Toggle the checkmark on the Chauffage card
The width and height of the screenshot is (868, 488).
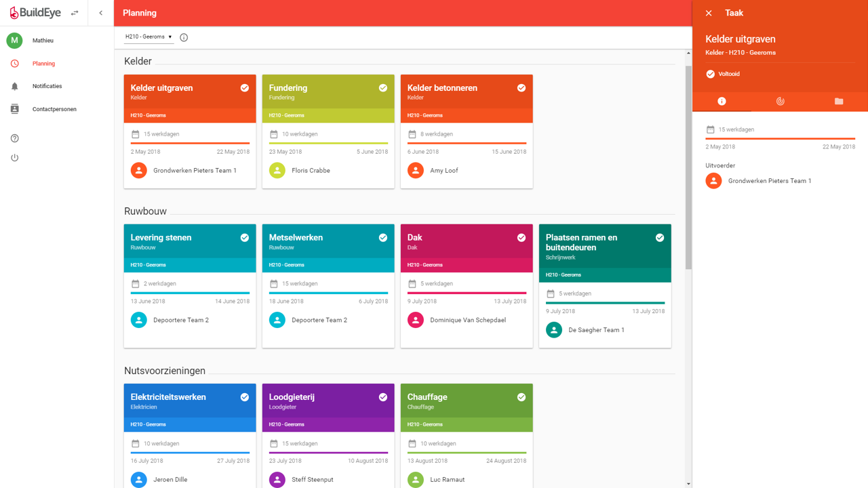tap(521, 397)
